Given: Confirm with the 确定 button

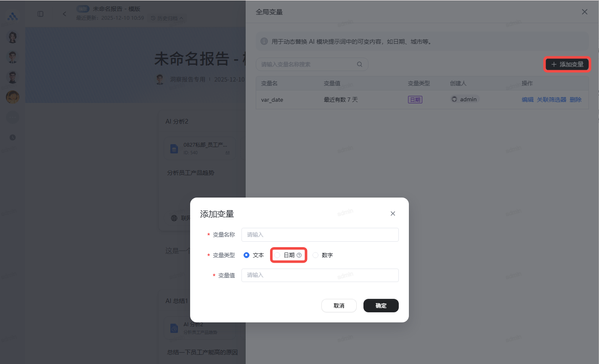Looking at the screenshot, I should (x=381, y=306).
